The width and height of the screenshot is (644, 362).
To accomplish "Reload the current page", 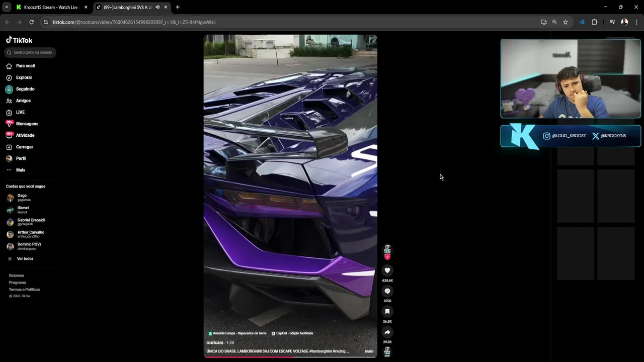I will coord(31,22).
